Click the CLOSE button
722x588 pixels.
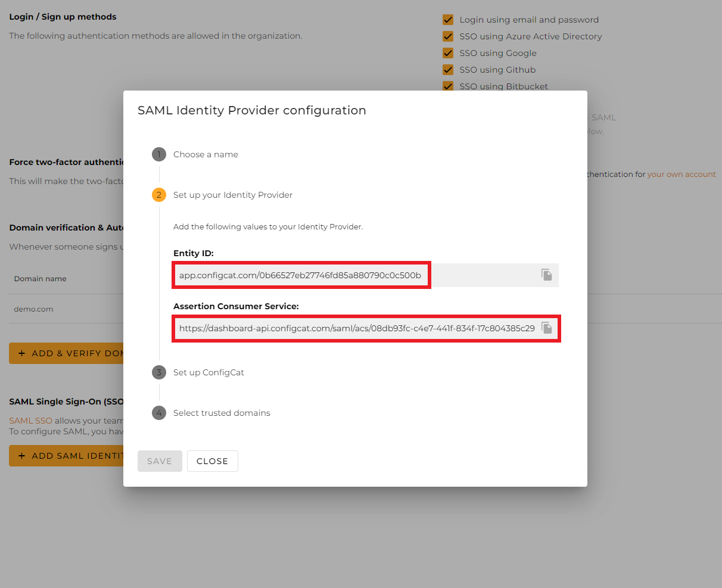(212, 461)
